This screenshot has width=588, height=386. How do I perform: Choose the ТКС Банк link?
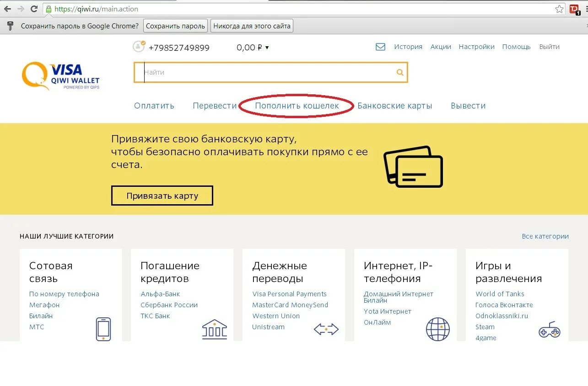coord(155,316)
